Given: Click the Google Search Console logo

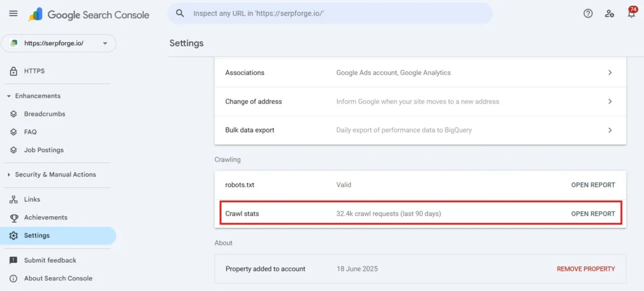Looking at the screenshot, I should pos(89,15).
